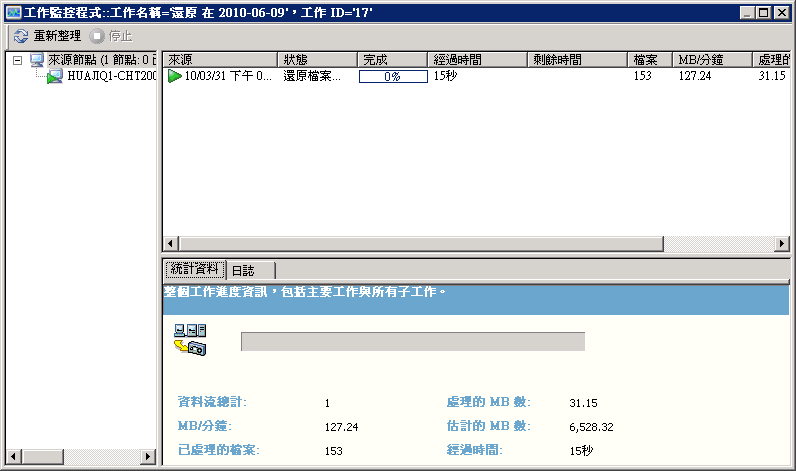Click the green play icon in source row

click(x=175, y=76)
